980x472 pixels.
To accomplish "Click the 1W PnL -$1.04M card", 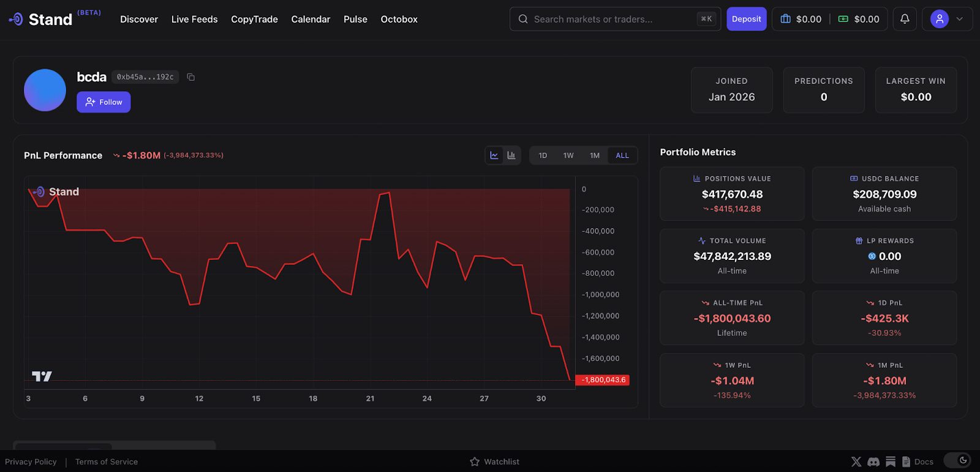I will (x=732, y=380).
